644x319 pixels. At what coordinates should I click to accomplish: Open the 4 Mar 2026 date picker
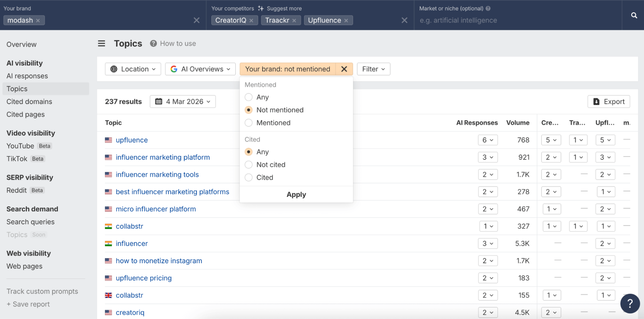pos(183,101)
